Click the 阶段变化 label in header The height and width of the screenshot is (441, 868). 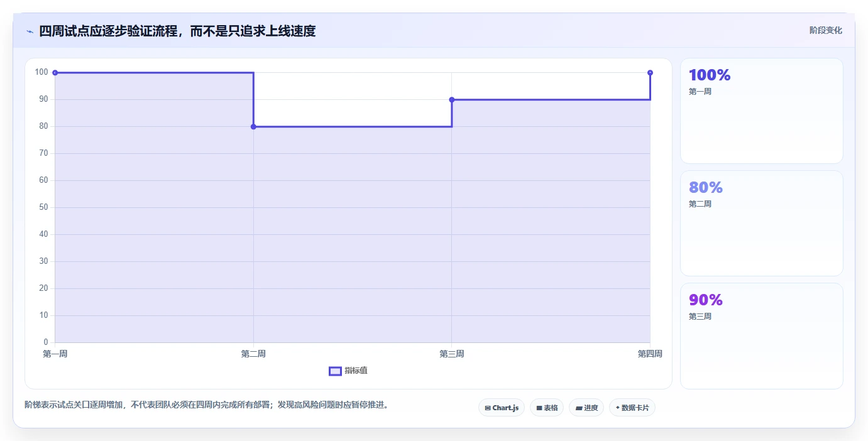tap(825, 31)
